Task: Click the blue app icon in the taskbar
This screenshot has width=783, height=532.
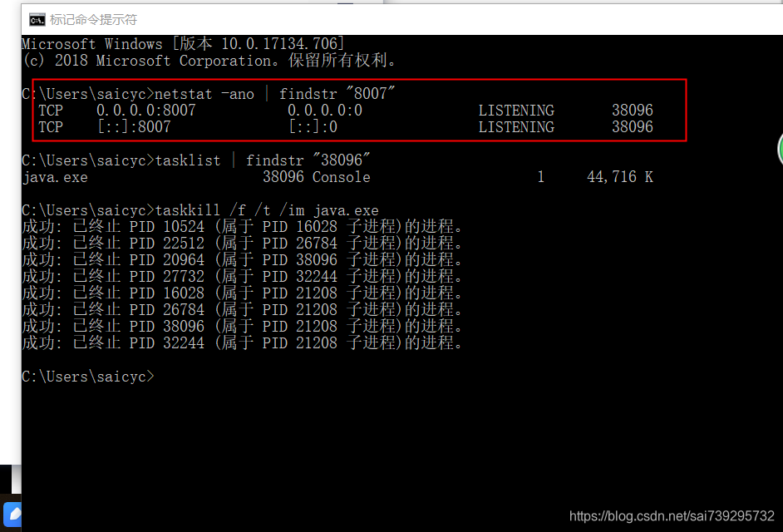Action: (12, 514)
